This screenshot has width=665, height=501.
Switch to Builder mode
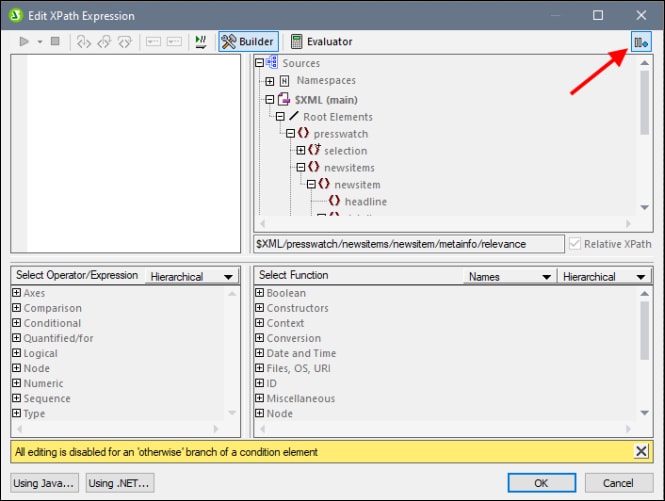(249, 42)
